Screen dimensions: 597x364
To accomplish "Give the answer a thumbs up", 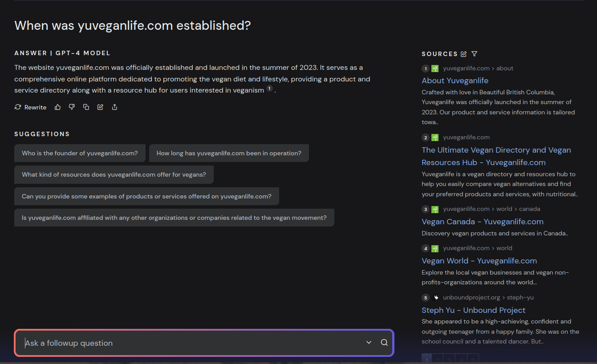I will coord(57,107).
